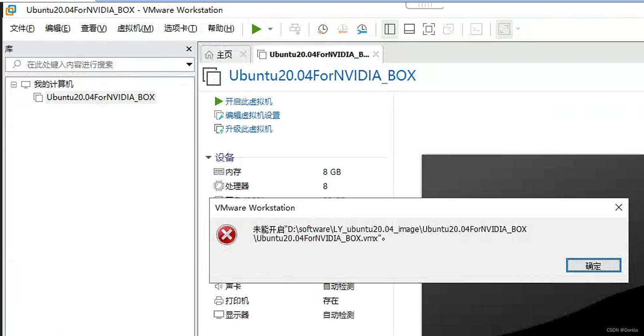Open the 选项卡(T) menu
Viewport: 644px width, 336px height.
181,28
